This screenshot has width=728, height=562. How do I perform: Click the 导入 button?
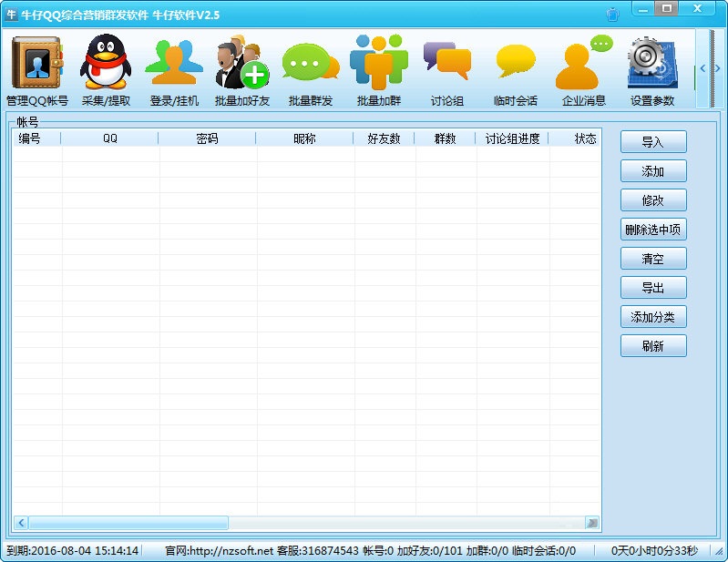click(x=653, y=142)
